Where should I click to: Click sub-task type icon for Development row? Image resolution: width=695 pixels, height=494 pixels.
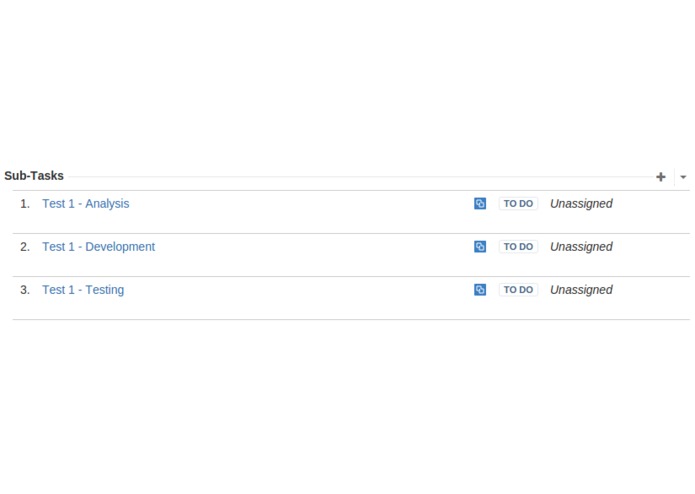pyautogui.click(x=480, y=246)
